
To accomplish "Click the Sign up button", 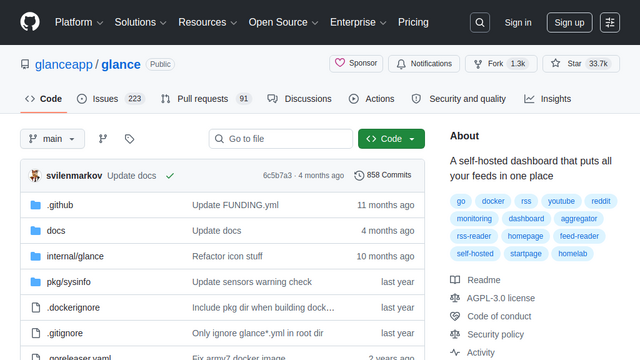I will click(x=569, y=22).
